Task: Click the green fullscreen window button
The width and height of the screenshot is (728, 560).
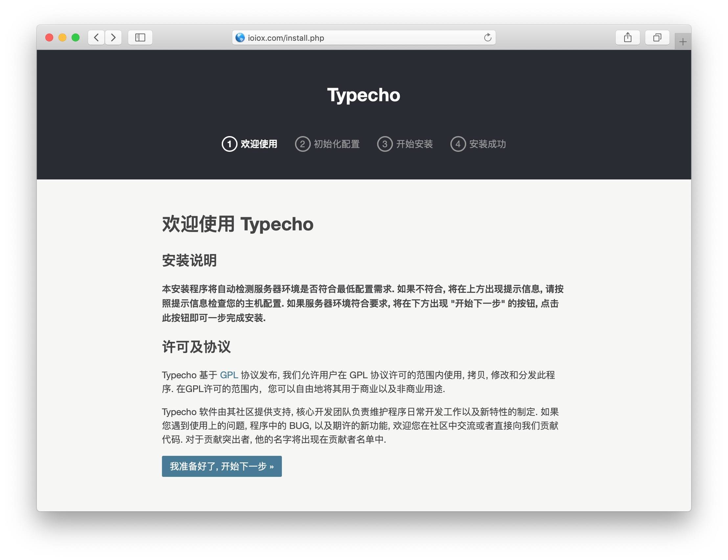Action: pos(76,37)
